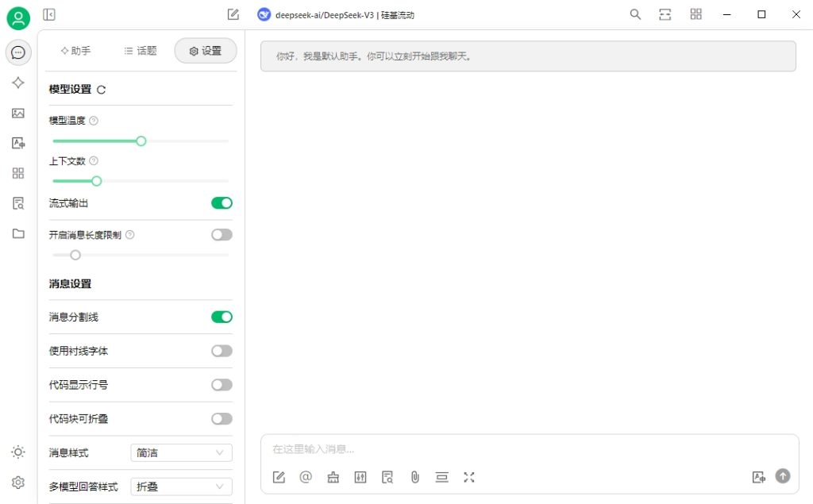Image resolution: width=813 pixels, height=504 pixels.
Task: Open knowledge base icon in sidebar
Action: click(18, 203)
